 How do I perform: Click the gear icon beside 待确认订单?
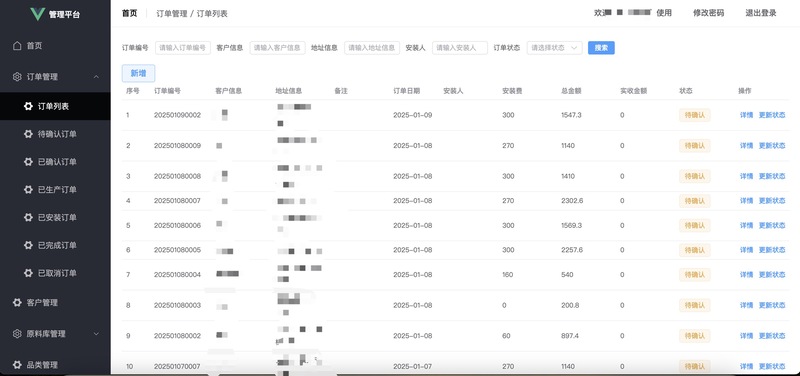click(29, 134)
